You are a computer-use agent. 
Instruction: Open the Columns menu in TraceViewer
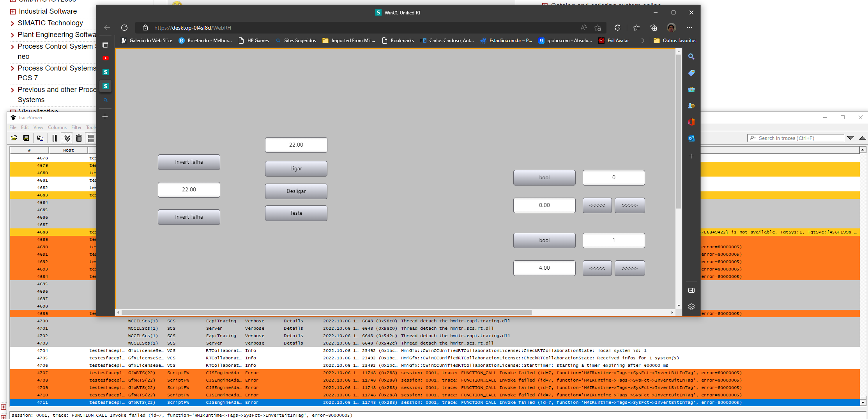57,127
